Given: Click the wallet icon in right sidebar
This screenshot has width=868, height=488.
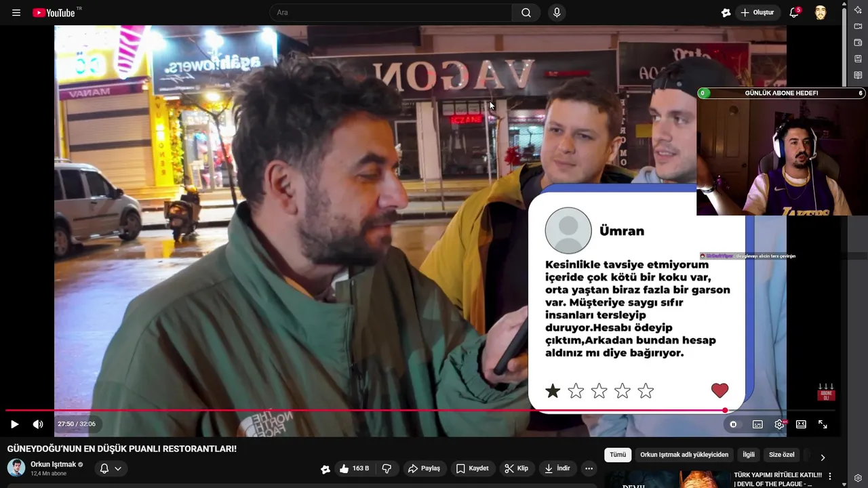Looking at the screenshot, I should [x=858, y=43].
